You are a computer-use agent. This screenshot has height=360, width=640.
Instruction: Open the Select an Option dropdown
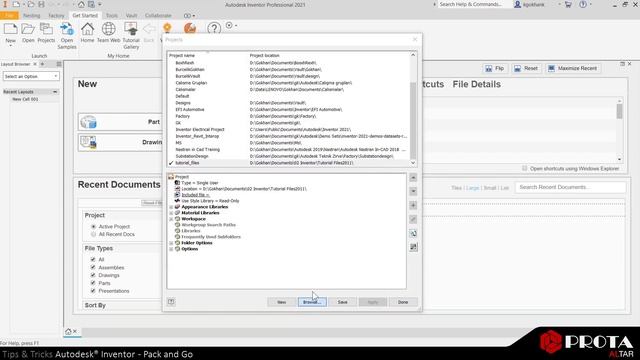click(x=31, y=76)
